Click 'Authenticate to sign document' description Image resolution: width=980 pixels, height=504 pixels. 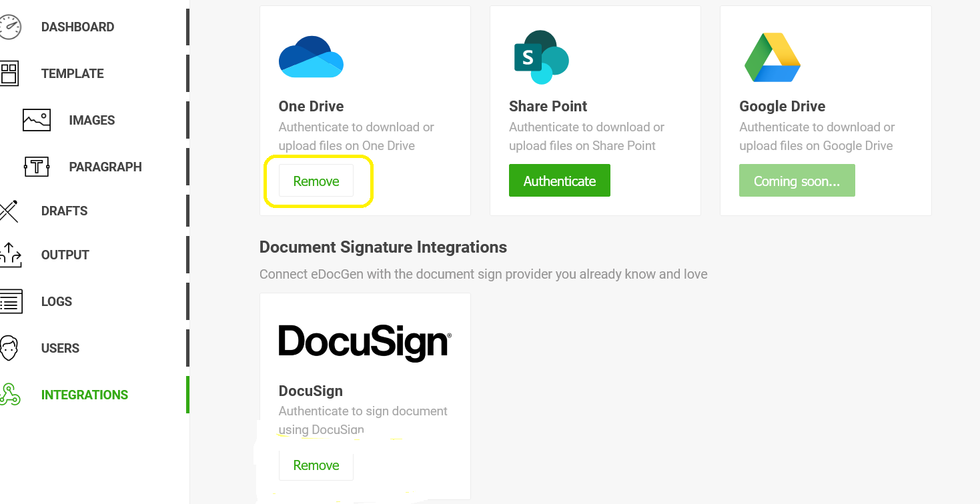tap(363, 411)
